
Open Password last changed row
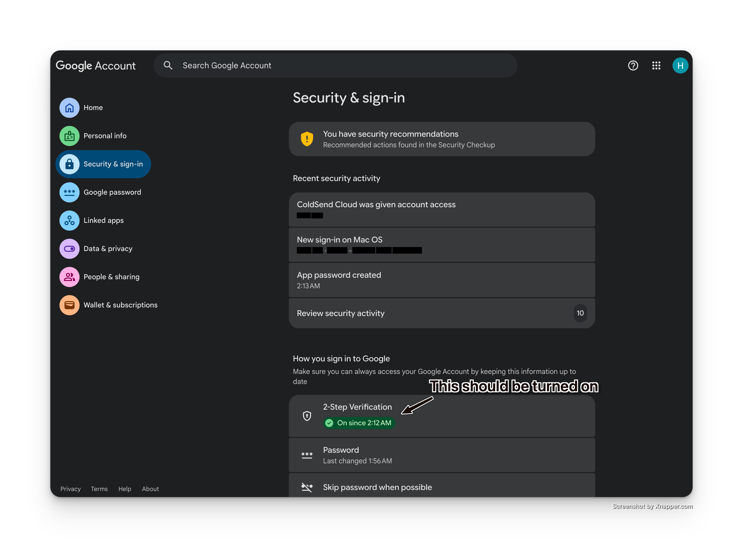tap(442, 455)
